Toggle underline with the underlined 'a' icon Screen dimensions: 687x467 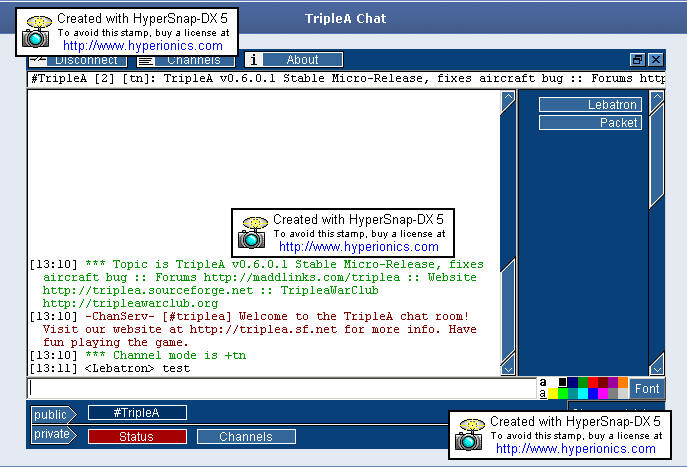pyautogui.click(x=543, y=394)
